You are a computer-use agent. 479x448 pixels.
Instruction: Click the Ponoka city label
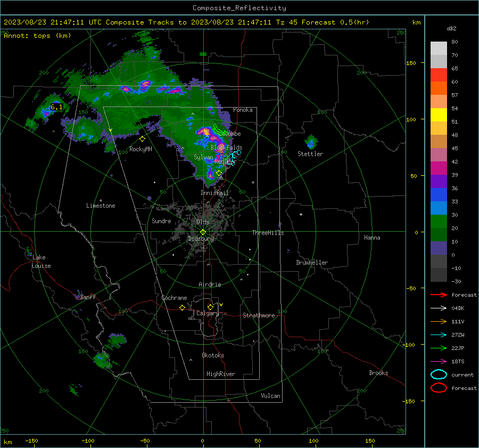243,110
